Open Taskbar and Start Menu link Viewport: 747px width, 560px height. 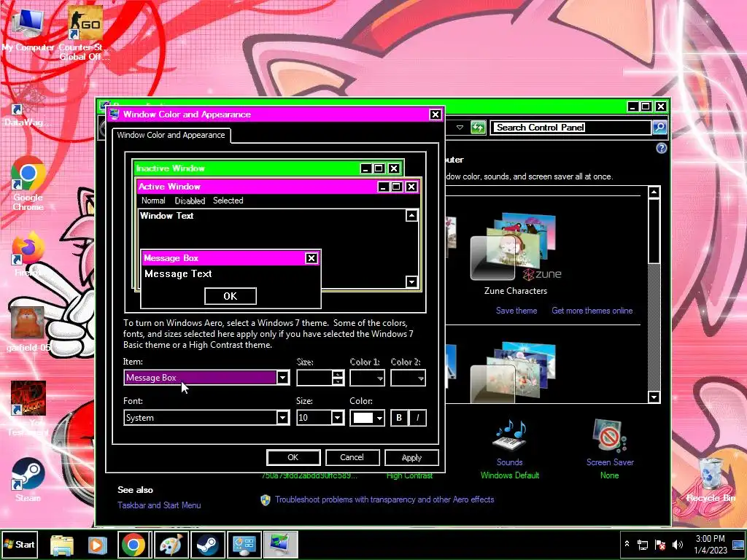159,505
